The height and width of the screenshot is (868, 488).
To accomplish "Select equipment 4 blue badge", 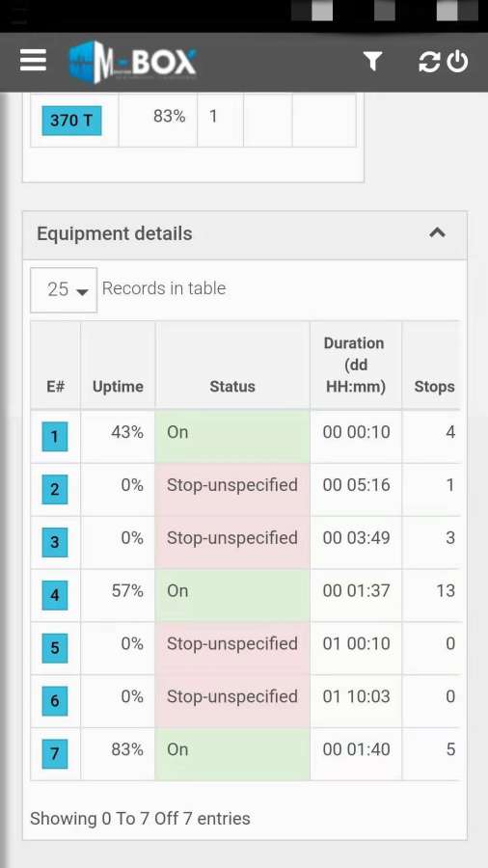I will pyautogui.click(x=55, y=595).
